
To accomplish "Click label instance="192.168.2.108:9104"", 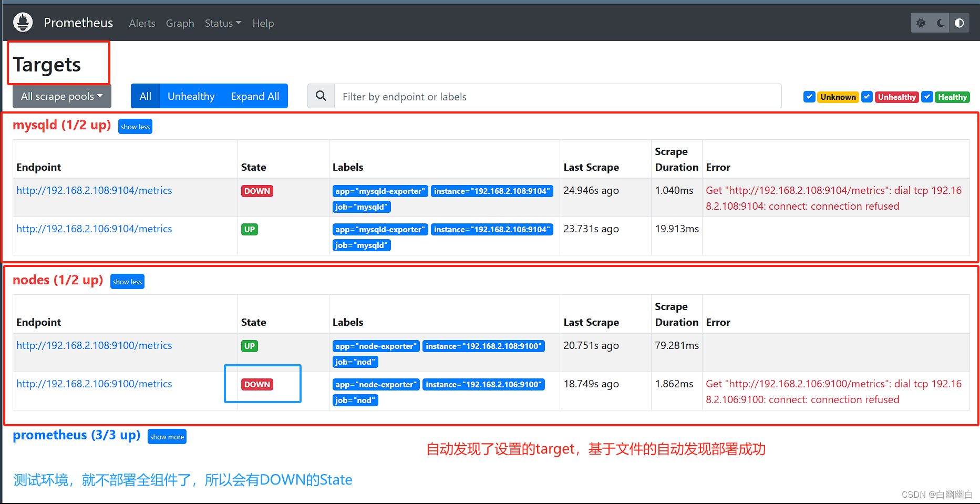I will click(x=492, y=191).
